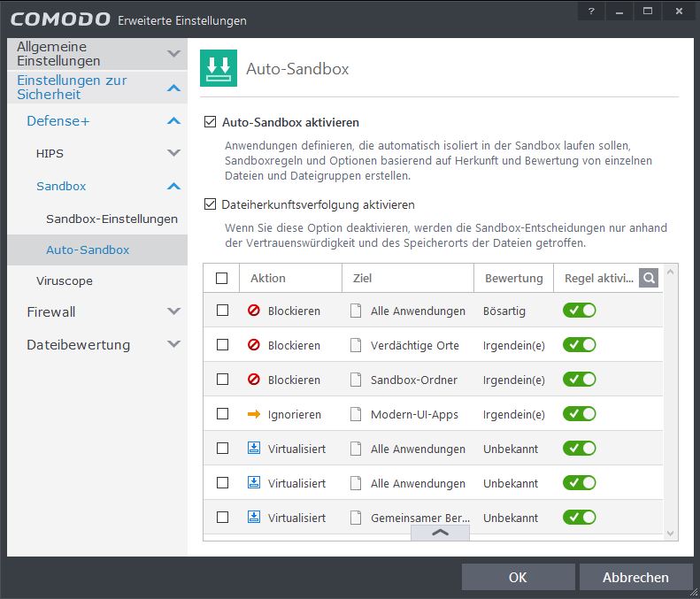The height and width of the screenshot is (599, 700).
Task: Click the Virtualisiert icon on Gemeinsamer row
Action: point(254,518)
